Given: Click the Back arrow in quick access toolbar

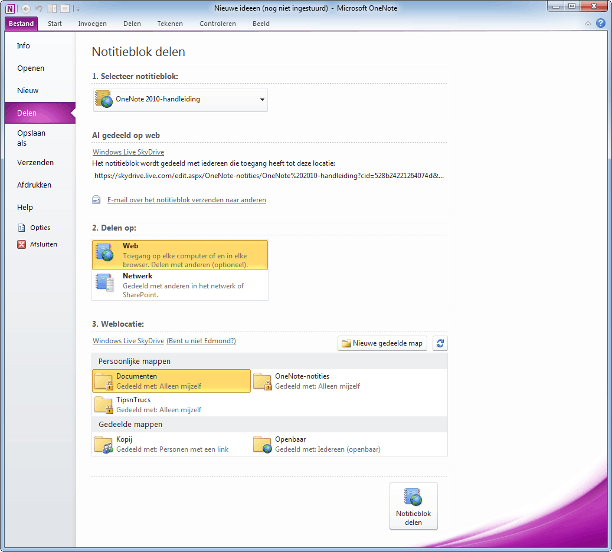Looking at the screenshot, I should 26,8.
